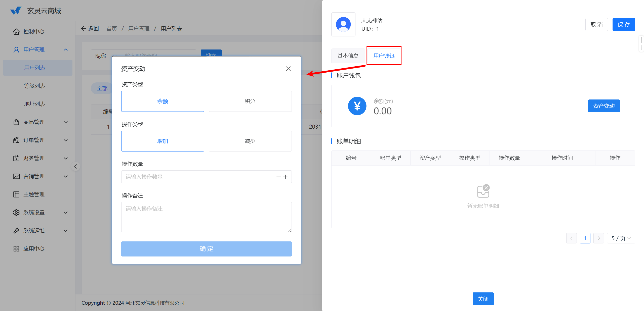Expand the 财务管理 menu chevron

coord(66,158)
